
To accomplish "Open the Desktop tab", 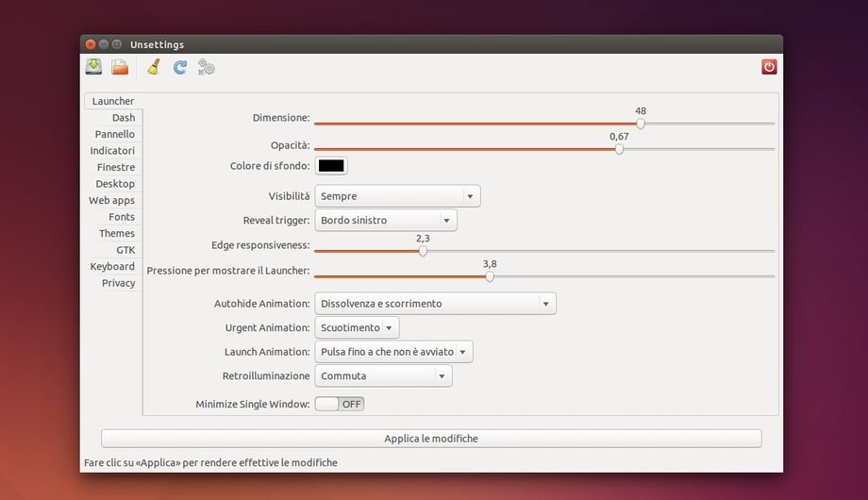I will click(x=114, y=184).
